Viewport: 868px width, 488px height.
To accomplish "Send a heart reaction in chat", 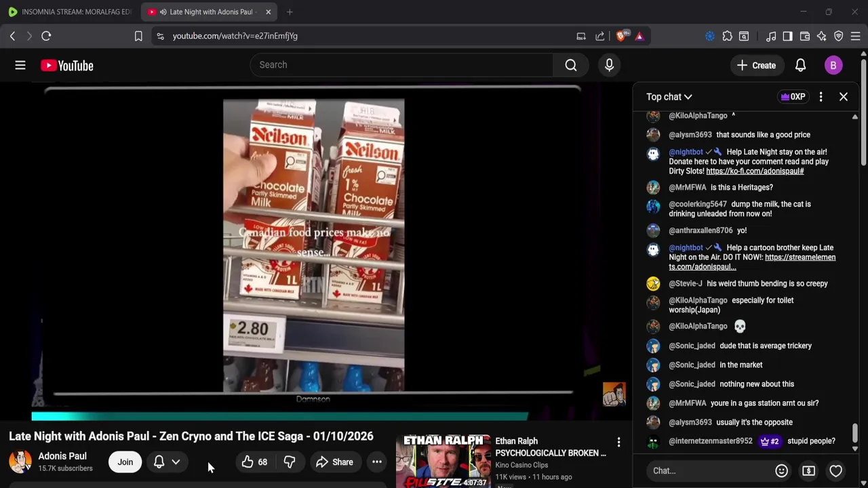I will (835, 470).
